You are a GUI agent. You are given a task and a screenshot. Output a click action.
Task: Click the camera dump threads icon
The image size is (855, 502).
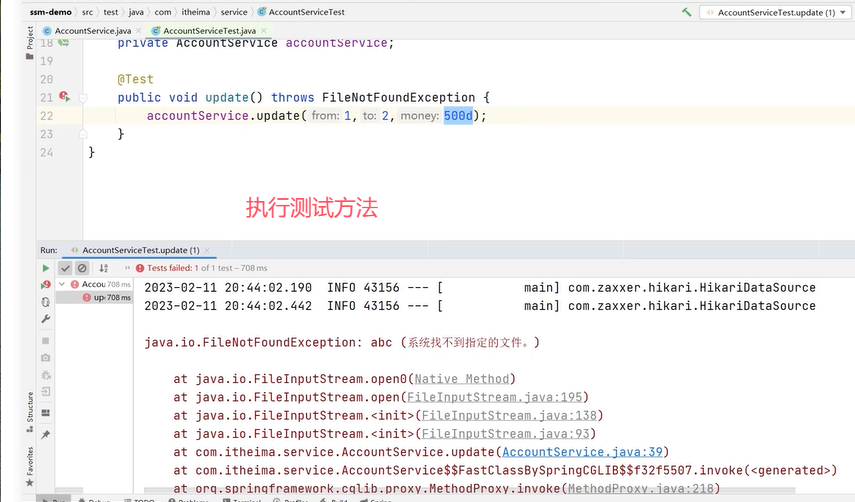46,358
